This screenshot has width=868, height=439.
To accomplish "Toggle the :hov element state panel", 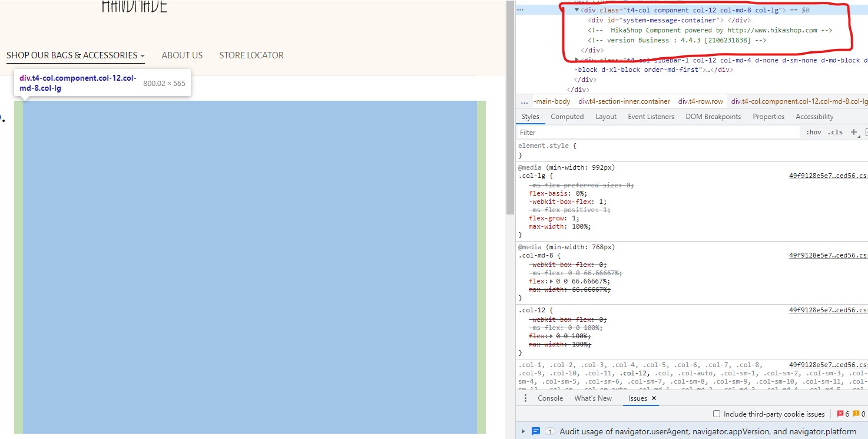I will pyautogui.click(x=814, y=132).
